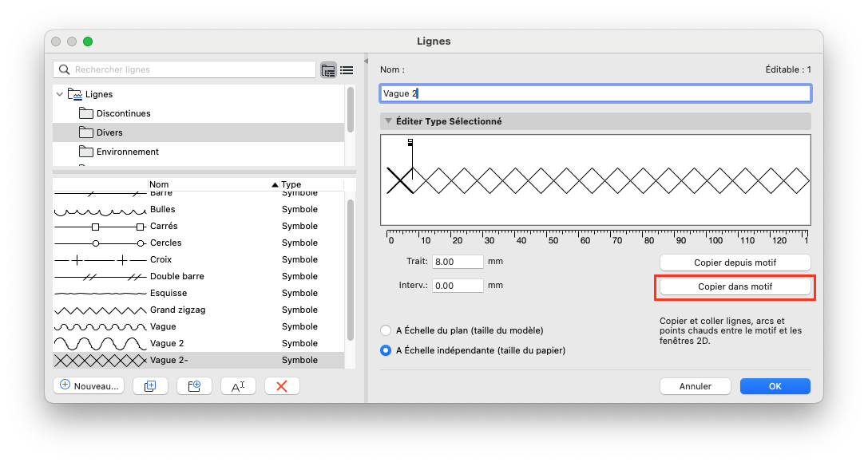Viewport: 868px width, 462px height.
Task: Select the Vague 2- crossed line preview
Action: point(100,361)
